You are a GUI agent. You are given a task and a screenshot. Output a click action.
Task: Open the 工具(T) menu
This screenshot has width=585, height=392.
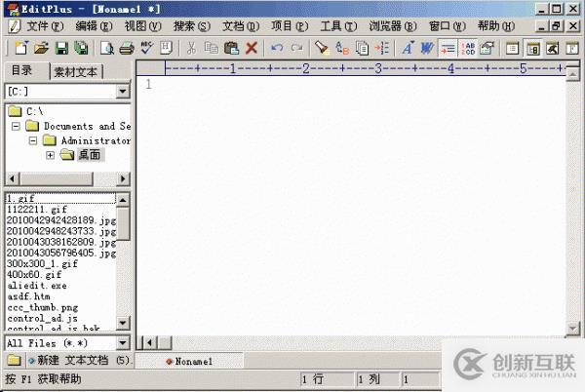coord(338,26)
